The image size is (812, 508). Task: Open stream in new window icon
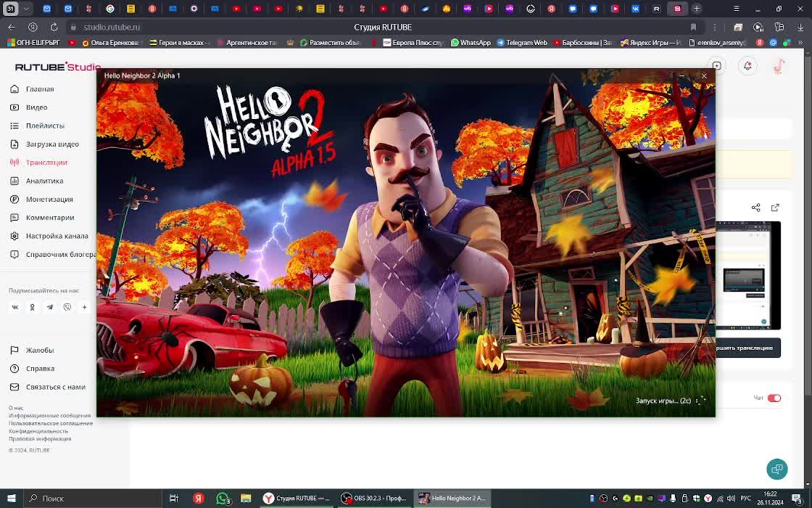[775, 208]
